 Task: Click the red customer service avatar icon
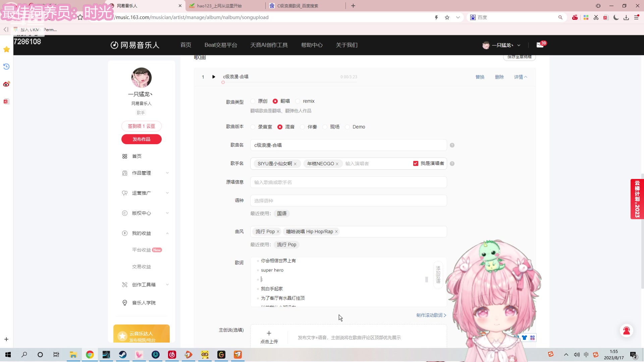[626, 331]
